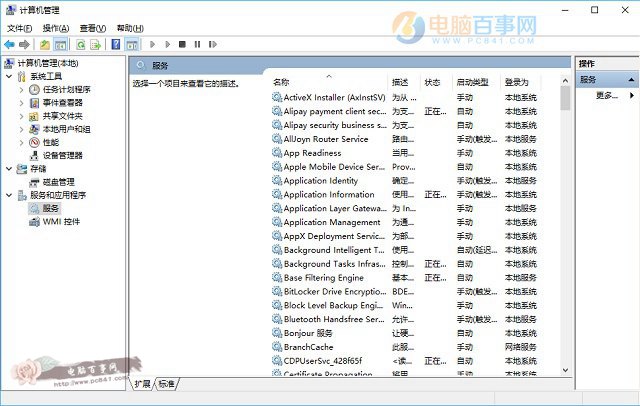Collapse the 系统工具 tree node
This screenshot has height=406, width=640.
tap(9, 76)
